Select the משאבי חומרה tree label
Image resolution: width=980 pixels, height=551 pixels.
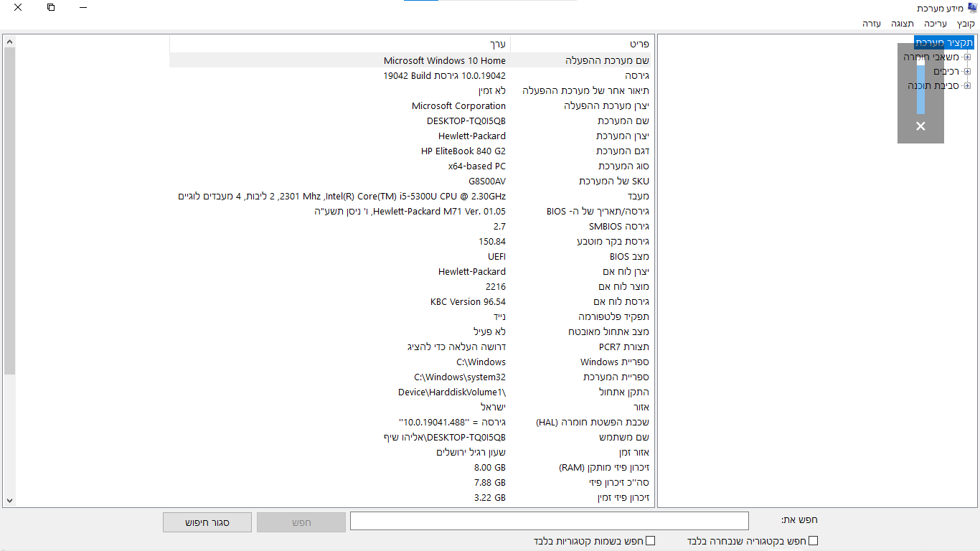click(x=931, y=57)
